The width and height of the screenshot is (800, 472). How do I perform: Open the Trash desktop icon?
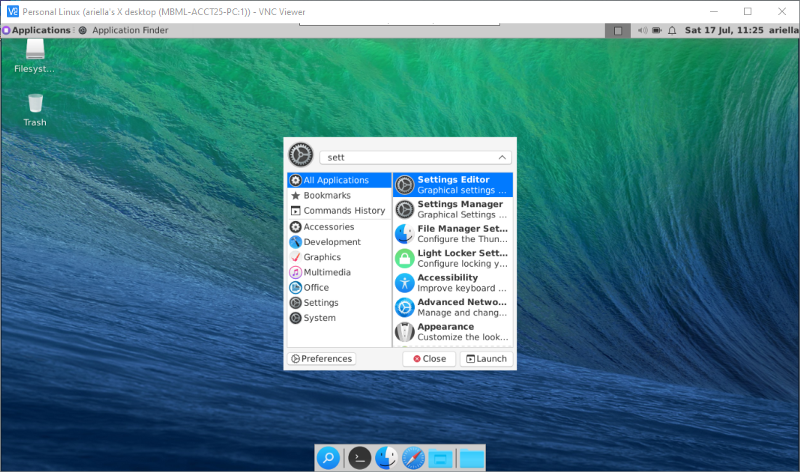click(35, 110)
